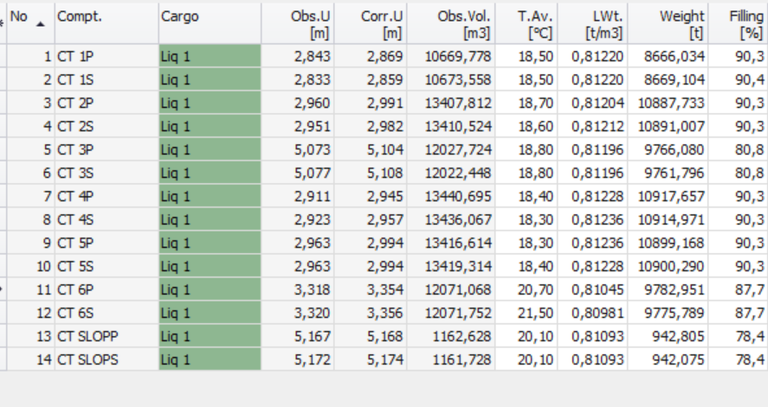Viewport: 768px width, 407px height.
Task: Click the Filling [%] column header
Action: 738,24
